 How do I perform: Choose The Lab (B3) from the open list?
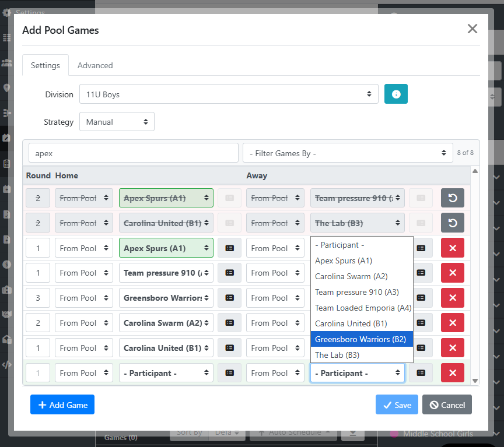click(362, 355)
